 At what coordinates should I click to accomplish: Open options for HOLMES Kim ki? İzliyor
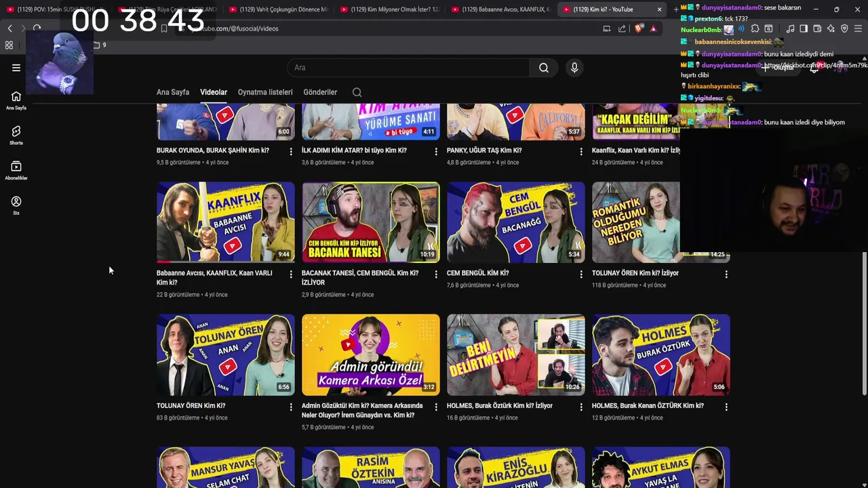(x=581, y=407)
